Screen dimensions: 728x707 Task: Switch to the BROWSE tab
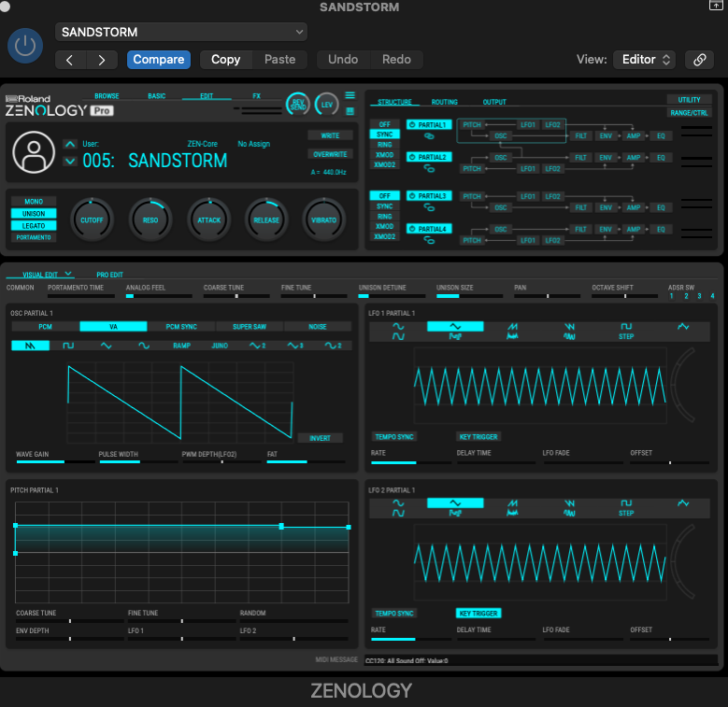click(x=107, y=96)
